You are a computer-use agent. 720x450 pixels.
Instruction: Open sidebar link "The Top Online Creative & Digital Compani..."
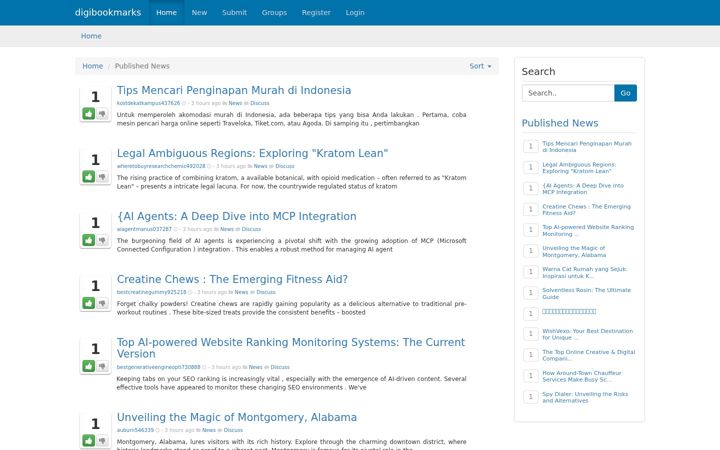click(589, 355)
